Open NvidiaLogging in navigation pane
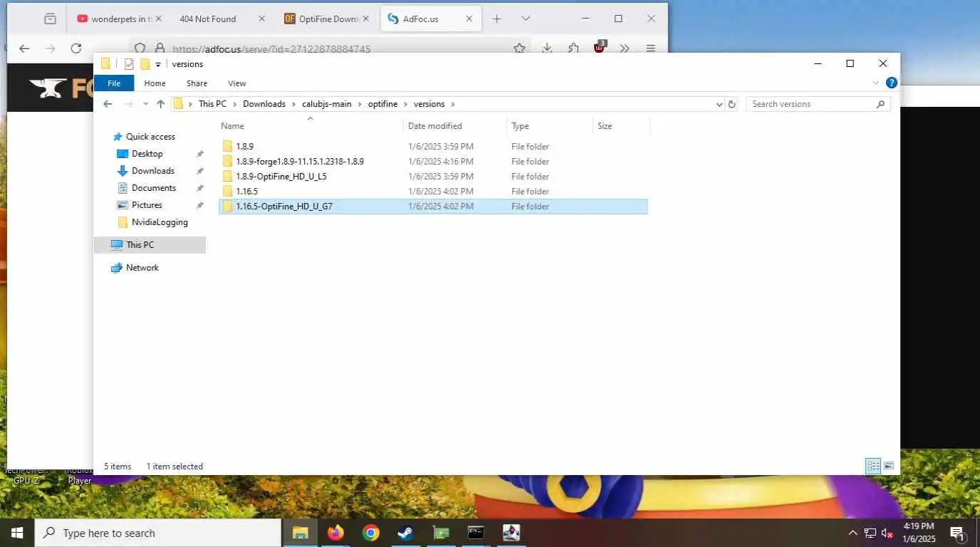980x547 pixels. point(160,222)
